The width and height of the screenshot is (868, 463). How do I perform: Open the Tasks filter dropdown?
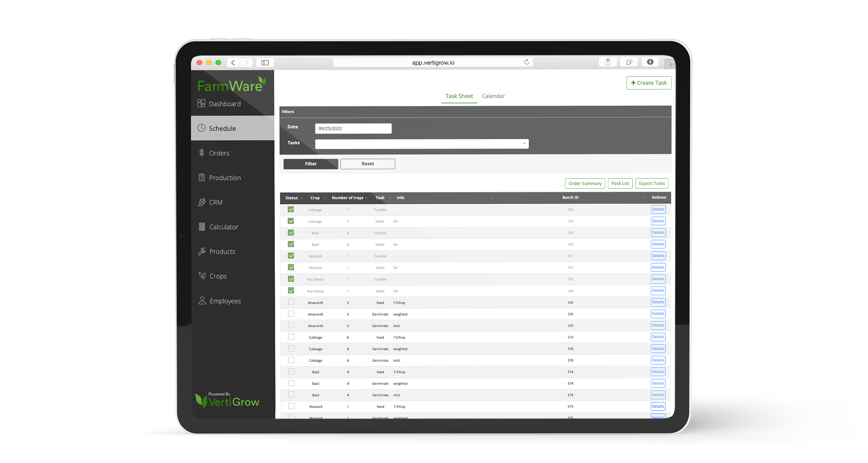(523, 143)
